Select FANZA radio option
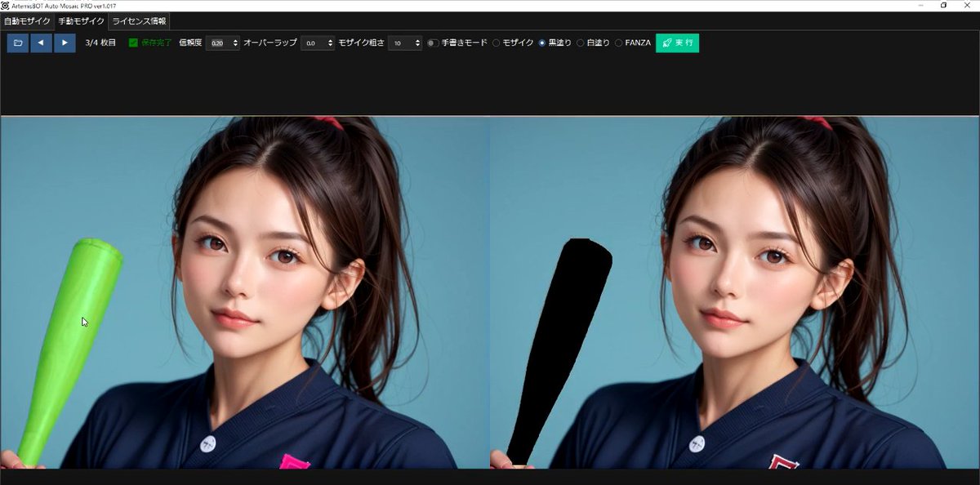 (618, 42)
